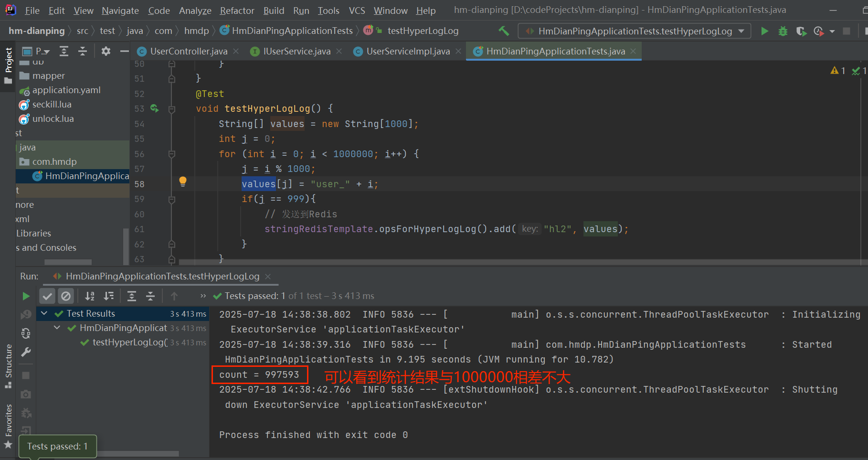The width and height of the screenshot is (868, 460).
Task: Sort test results alphabetically
Action: click(x=90, y=296)
